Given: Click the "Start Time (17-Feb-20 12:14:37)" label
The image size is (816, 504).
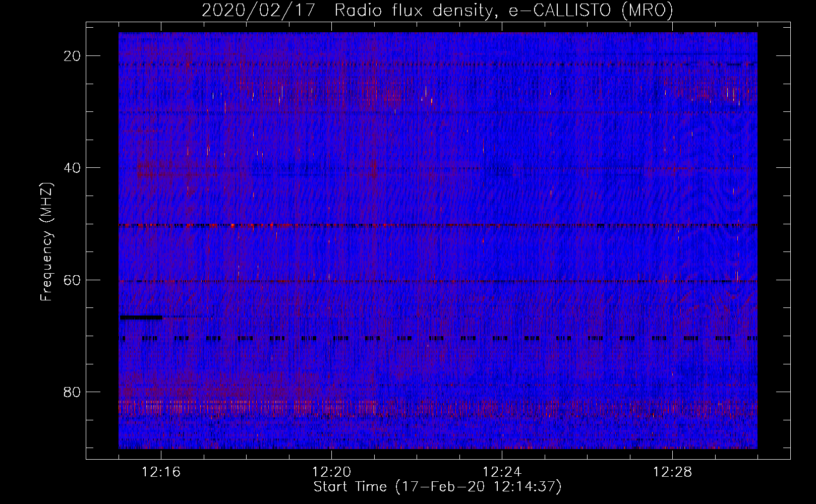Looking at the screenshot, I should [x=437, y=487].
